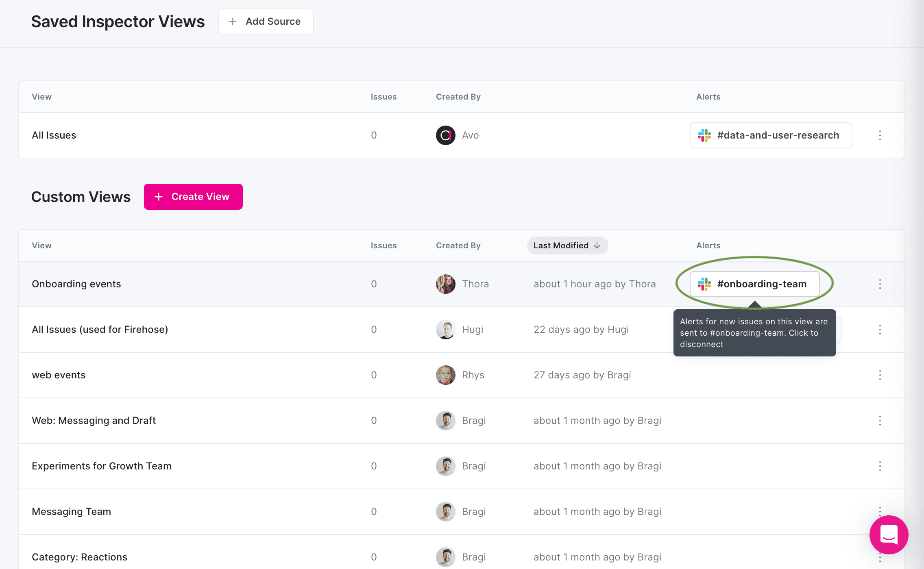Click the Add Source button
Viewport: 924px width, 569px height.
(266, 21)
